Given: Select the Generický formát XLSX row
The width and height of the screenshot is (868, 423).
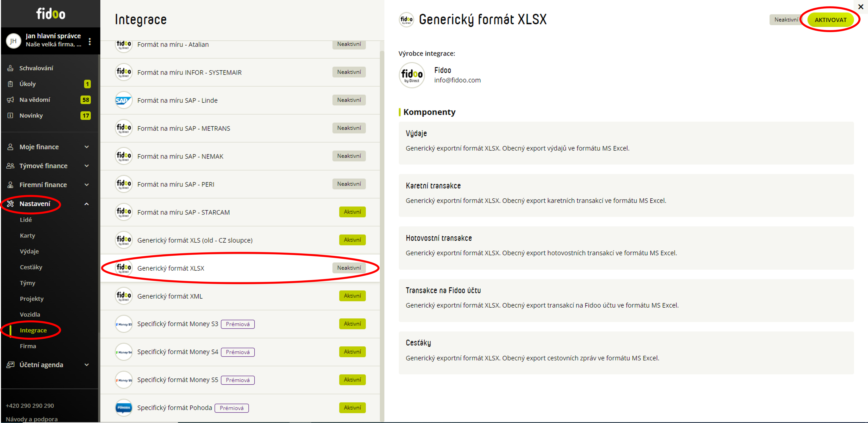Looking at the screenshot, I should pos(240,268).
